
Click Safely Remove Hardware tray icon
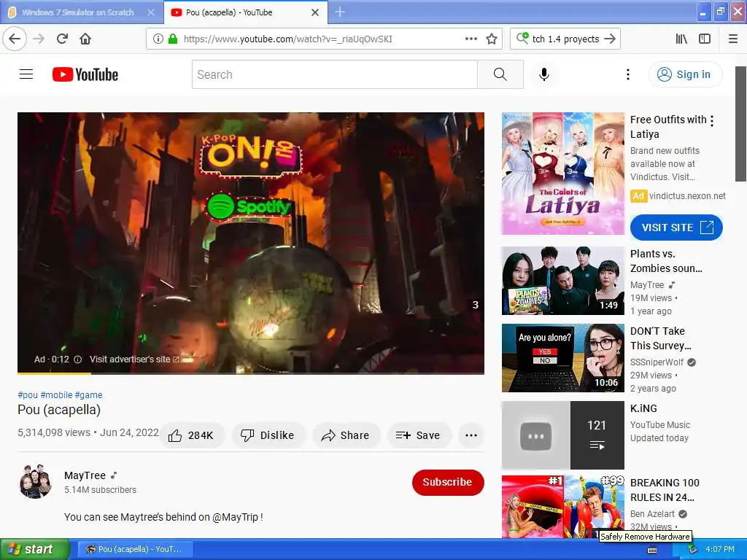pos(692,549)
